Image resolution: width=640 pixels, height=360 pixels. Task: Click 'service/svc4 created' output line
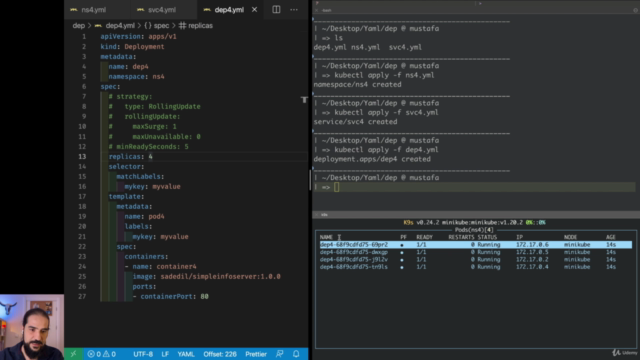coord(355,122)
